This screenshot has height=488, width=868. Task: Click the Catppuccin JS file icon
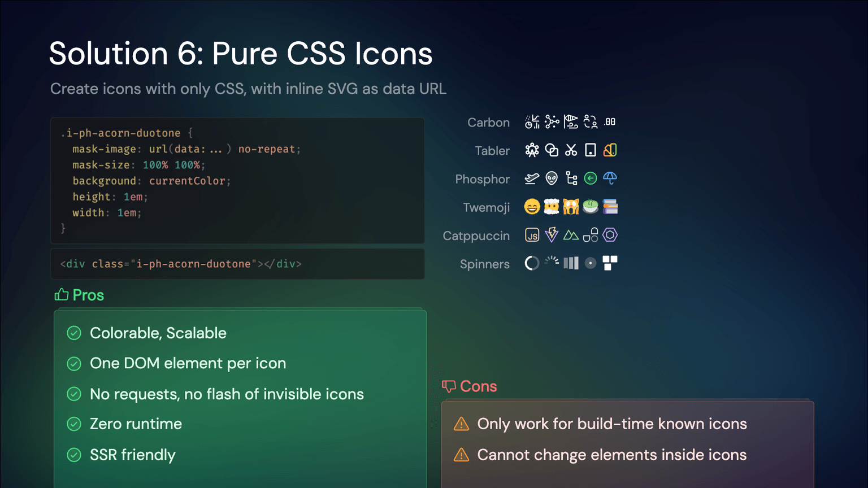[532, 236]
